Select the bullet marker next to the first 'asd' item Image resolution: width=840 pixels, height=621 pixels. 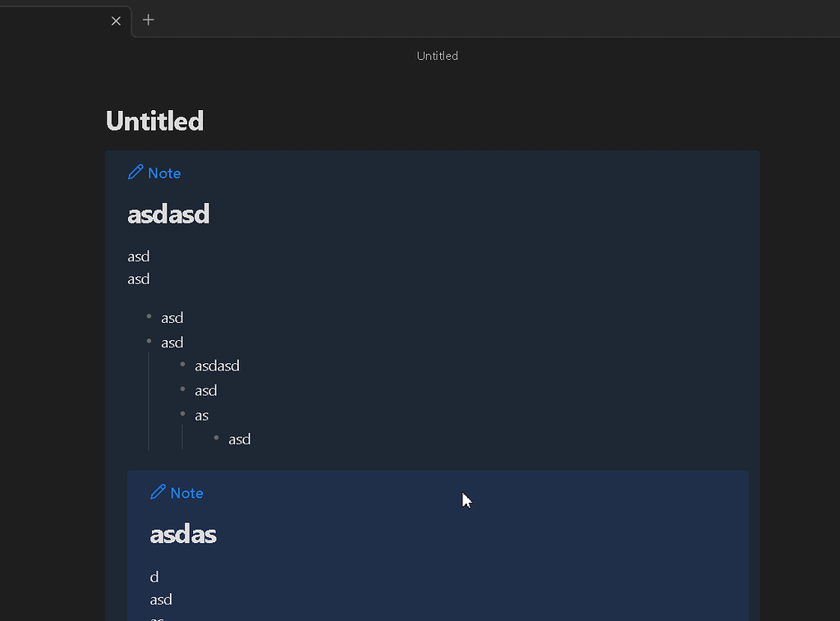pyautogui.click(x=149, y=316)
